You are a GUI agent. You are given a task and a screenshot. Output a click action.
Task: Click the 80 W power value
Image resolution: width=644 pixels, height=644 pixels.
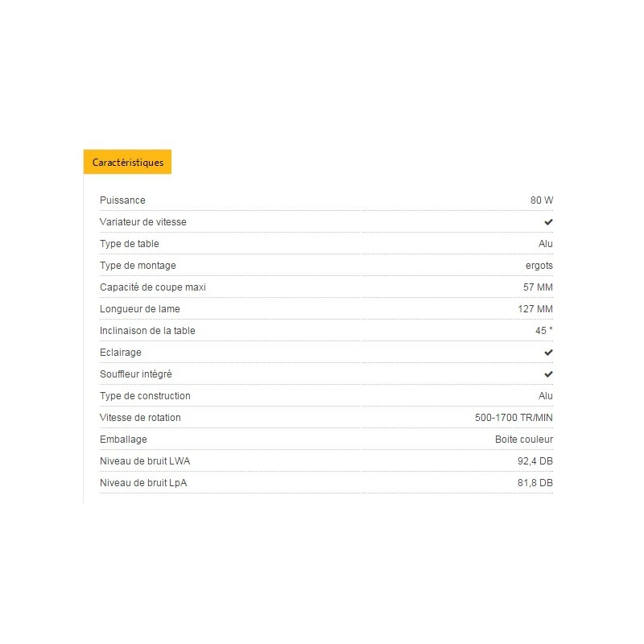pyautogui.click(x=542, y=200)
